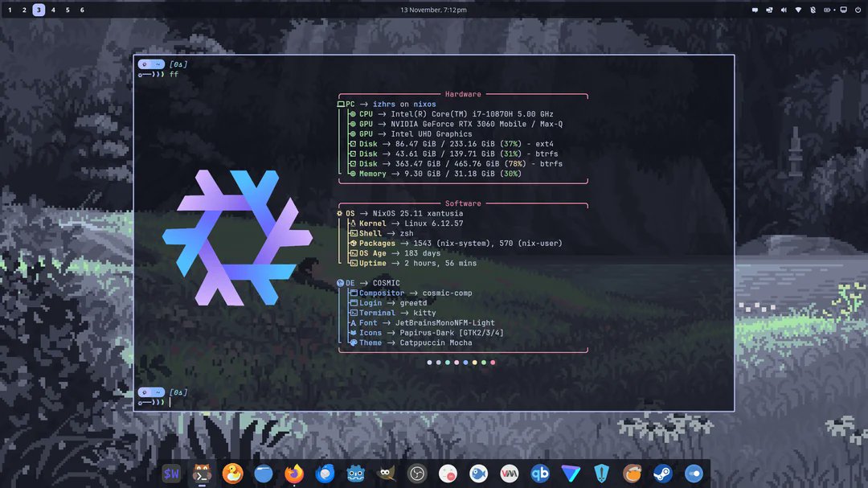
Task: Open the clock showing 13 November, 7:12 pm
Action: click(x=433, y=10)
